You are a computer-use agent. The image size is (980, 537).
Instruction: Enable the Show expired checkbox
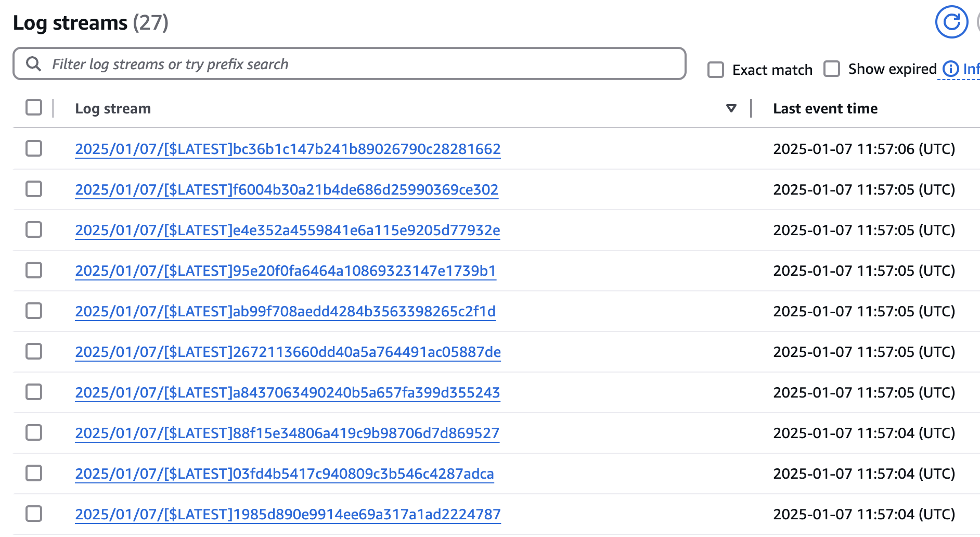pos(833,69)
